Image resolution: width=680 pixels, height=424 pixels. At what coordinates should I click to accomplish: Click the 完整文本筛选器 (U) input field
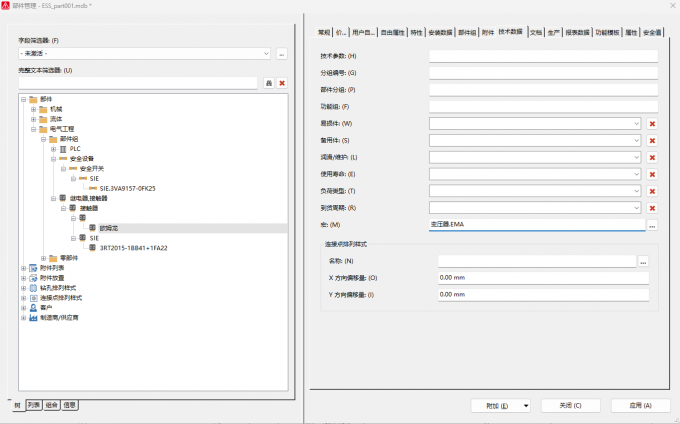point(138,83)
